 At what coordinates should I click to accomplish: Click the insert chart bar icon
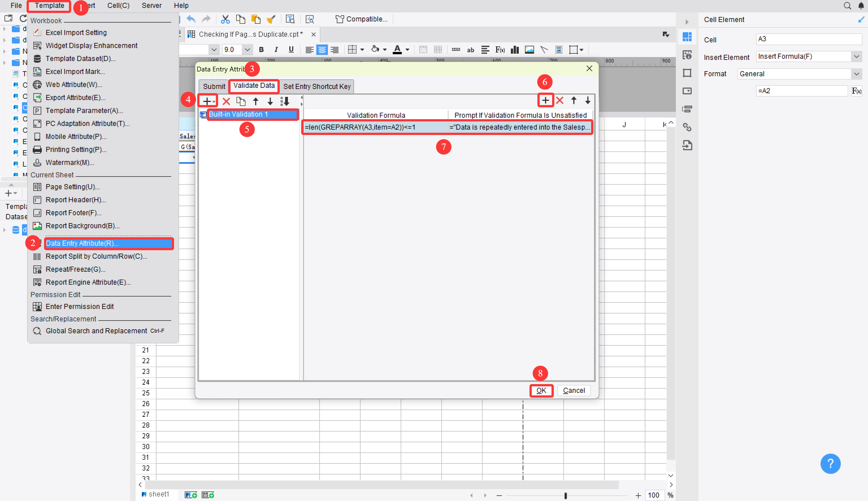(515, 50)
